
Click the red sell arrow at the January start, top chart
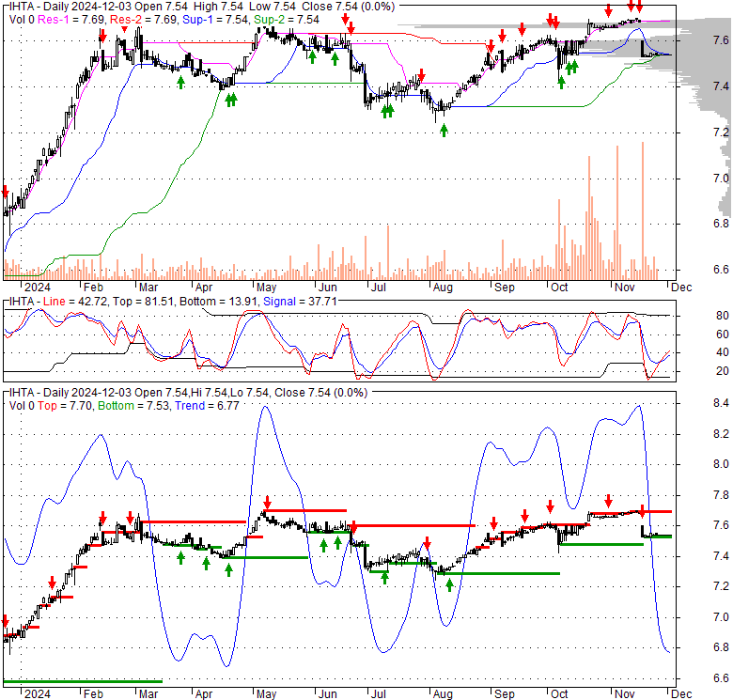(x=5, y=191)
